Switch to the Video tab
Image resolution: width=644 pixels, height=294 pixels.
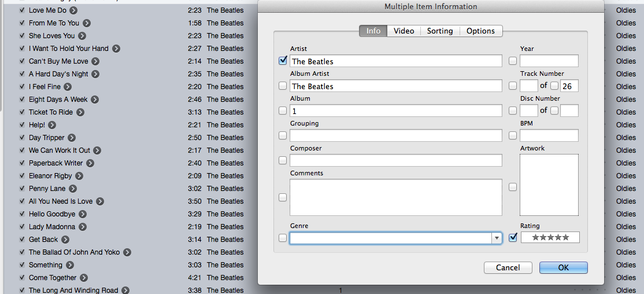[404, 31]
